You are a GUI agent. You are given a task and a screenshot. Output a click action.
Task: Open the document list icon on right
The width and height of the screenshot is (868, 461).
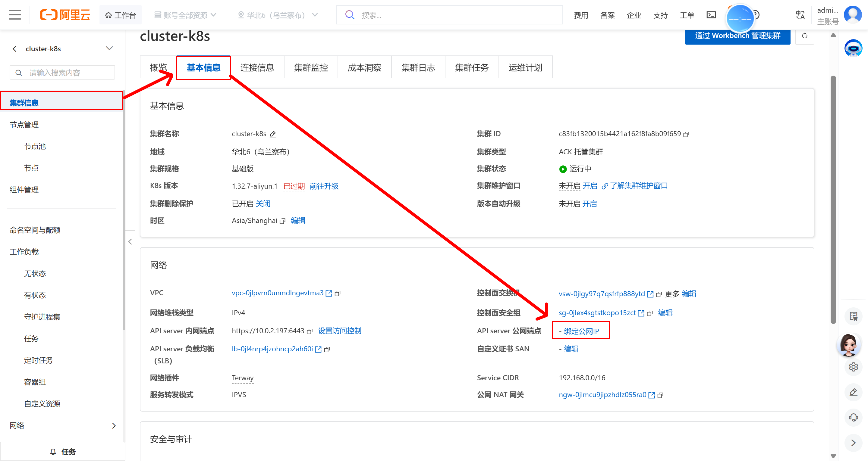(x=853, y=316)
